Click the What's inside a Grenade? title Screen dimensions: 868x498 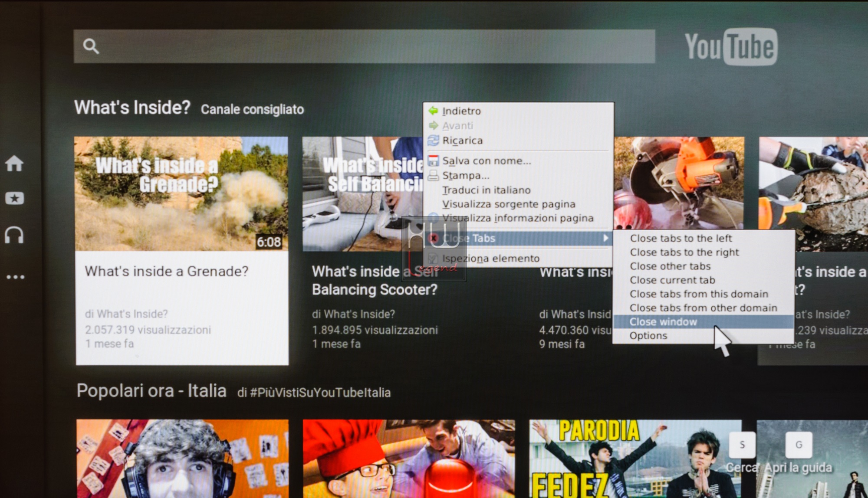point(167,272)
